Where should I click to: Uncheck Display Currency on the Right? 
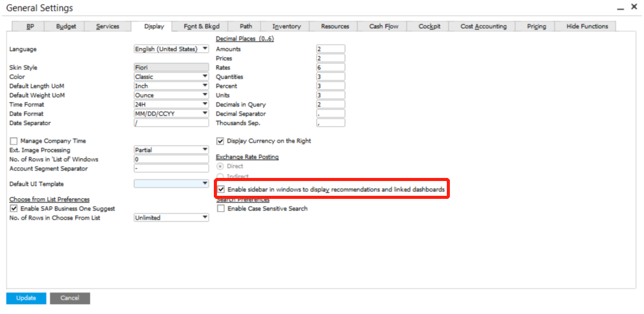click(x=221, y=141)
